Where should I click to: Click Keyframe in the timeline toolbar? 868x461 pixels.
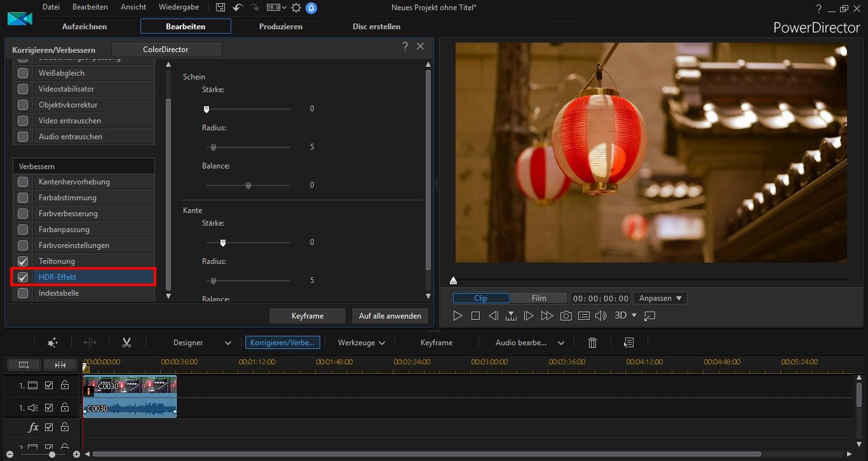point(437,343)
